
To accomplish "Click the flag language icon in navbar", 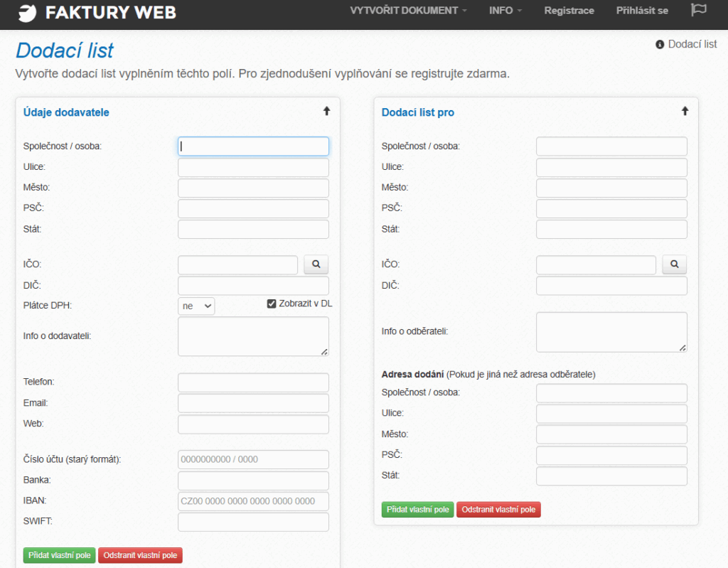I will [698, 11].
